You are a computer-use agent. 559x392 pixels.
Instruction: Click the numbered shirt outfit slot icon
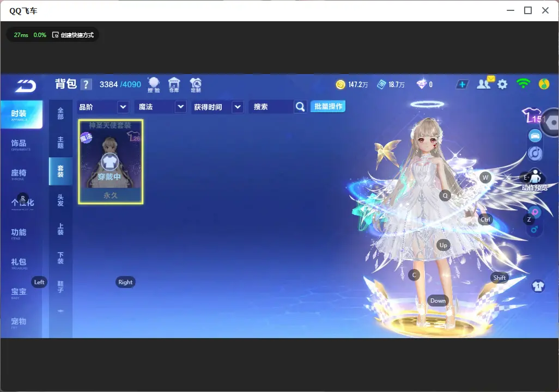(538, 286)
